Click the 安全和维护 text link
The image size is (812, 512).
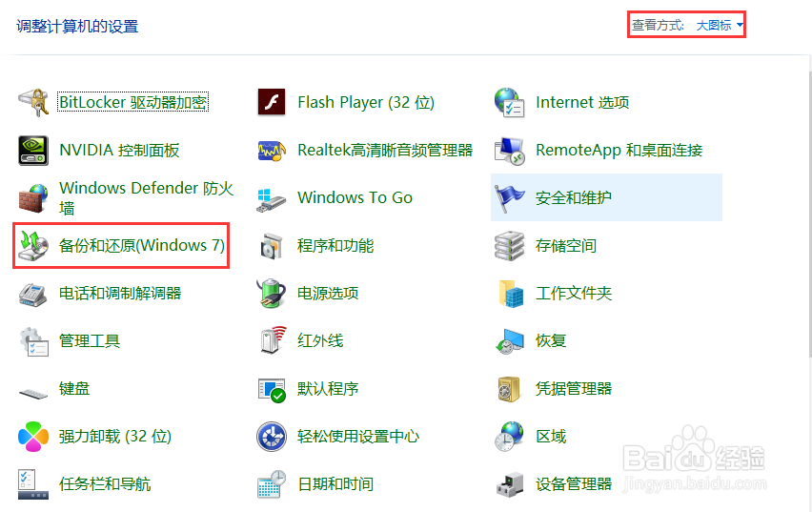pyautogui.click(x=574, y=197)
